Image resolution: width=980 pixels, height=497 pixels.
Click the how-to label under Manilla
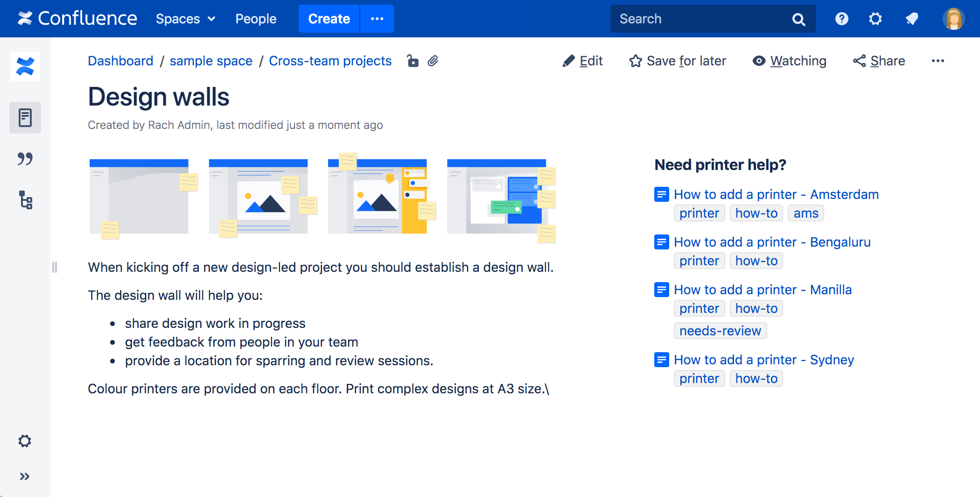coord(756,309)
